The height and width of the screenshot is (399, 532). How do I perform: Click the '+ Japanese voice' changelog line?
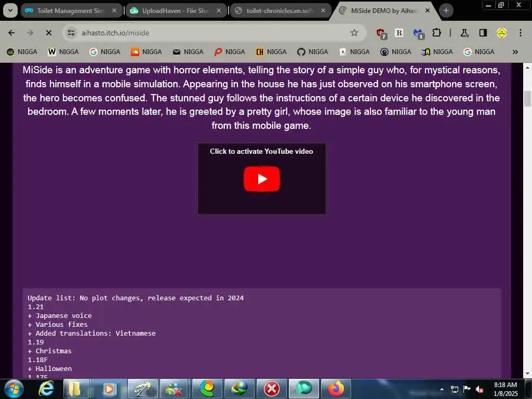[x=60, y=315]
